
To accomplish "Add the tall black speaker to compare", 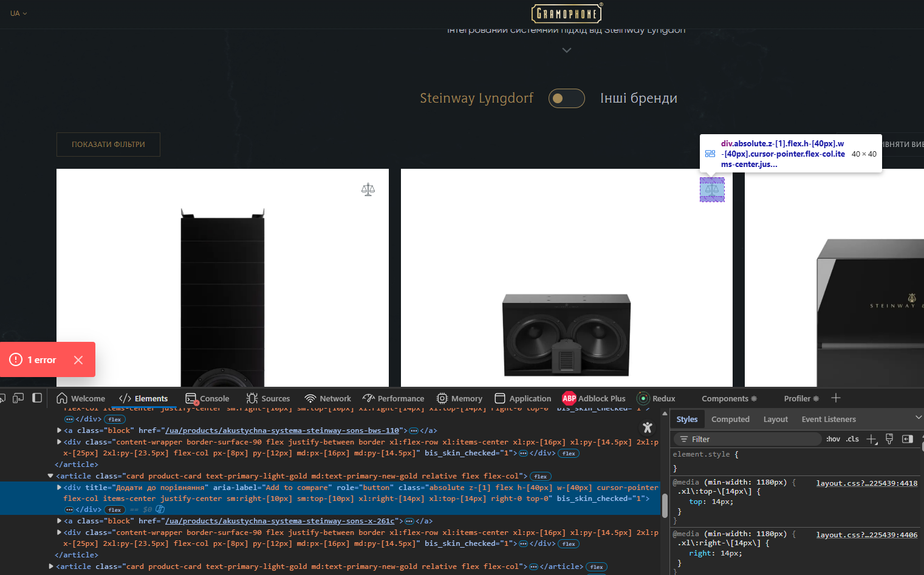I will pos(368,189).
